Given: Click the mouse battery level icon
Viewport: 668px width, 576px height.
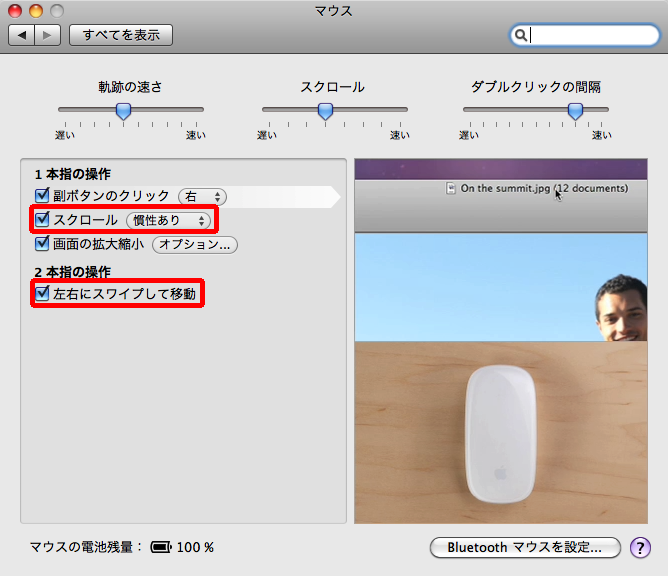Looking at the screenshot, I should pos(161,547).
